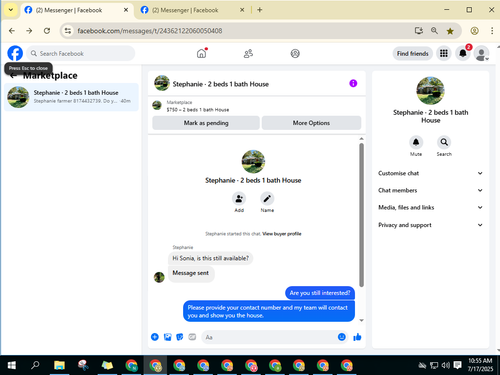Click the Add people icon in chat

pos(239,199)
